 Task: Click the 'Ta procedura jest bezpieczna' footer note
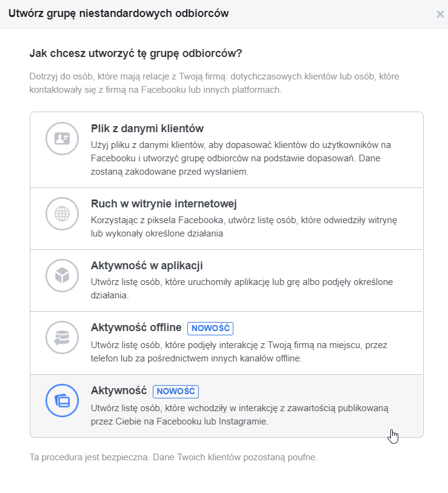pyautogui.click(x=173, y=457)
